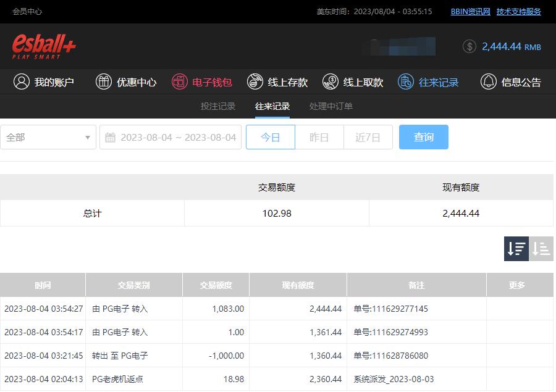Select the 往来记录 sub-tab
556x392 pixels.
[x=272, y=106]
